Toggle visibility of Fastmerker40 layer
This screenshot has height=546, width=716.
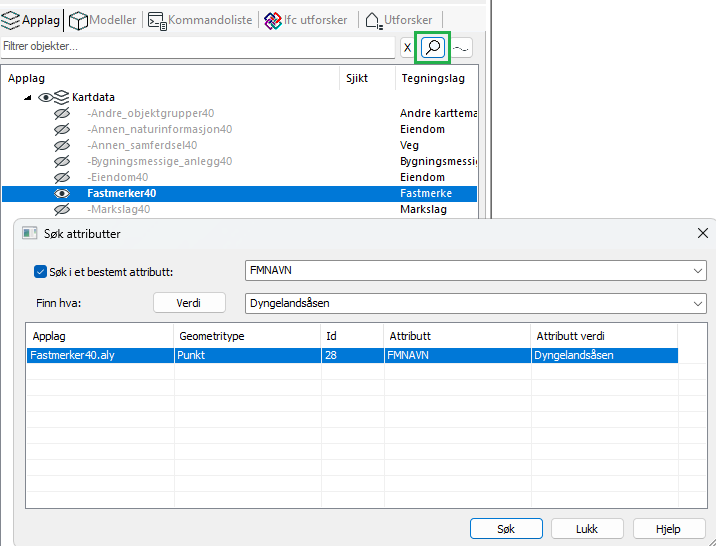tap(61, 193)
